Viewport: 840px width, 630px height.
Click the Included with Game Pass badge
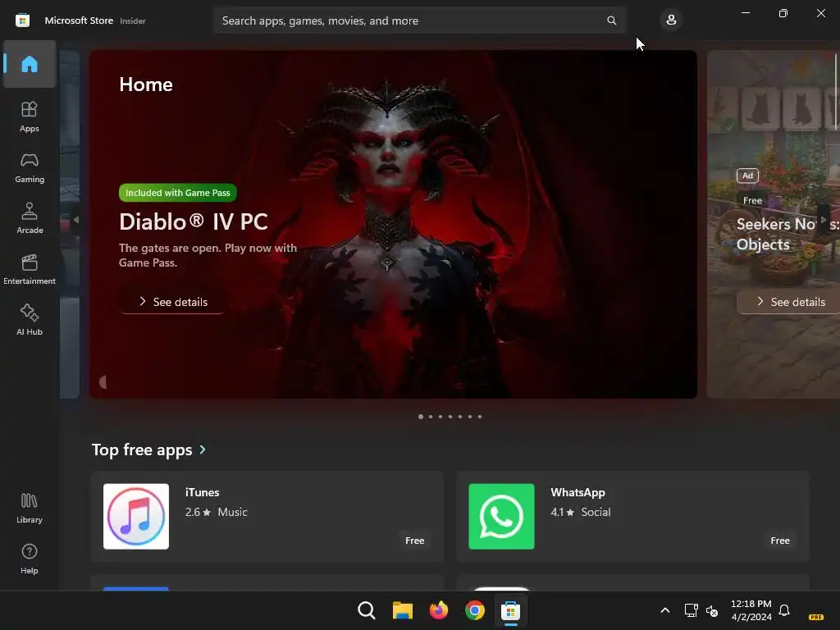point(178,193)
